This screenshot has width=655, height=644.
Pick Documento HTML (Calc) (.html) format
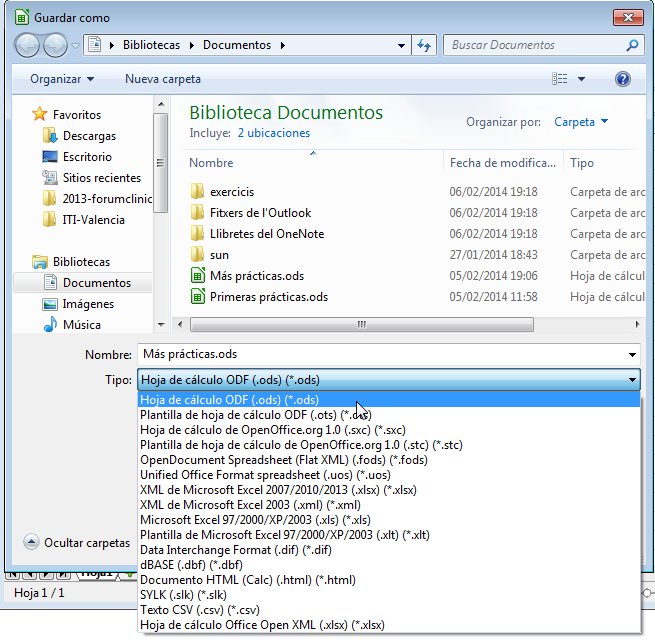pos(388,580)
